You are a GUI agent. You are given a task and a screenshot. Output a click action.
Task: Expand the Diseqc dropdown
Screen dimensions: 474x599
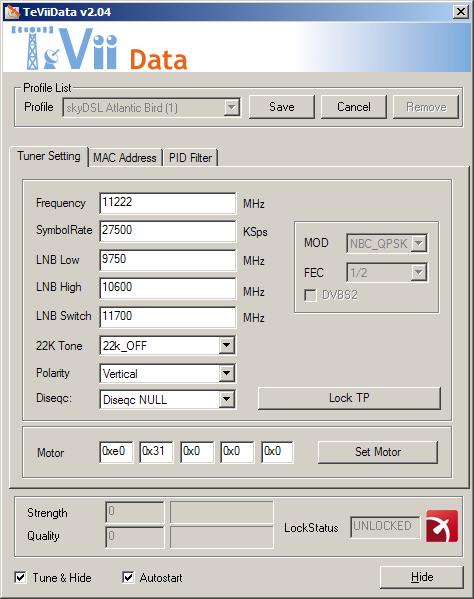226,399
